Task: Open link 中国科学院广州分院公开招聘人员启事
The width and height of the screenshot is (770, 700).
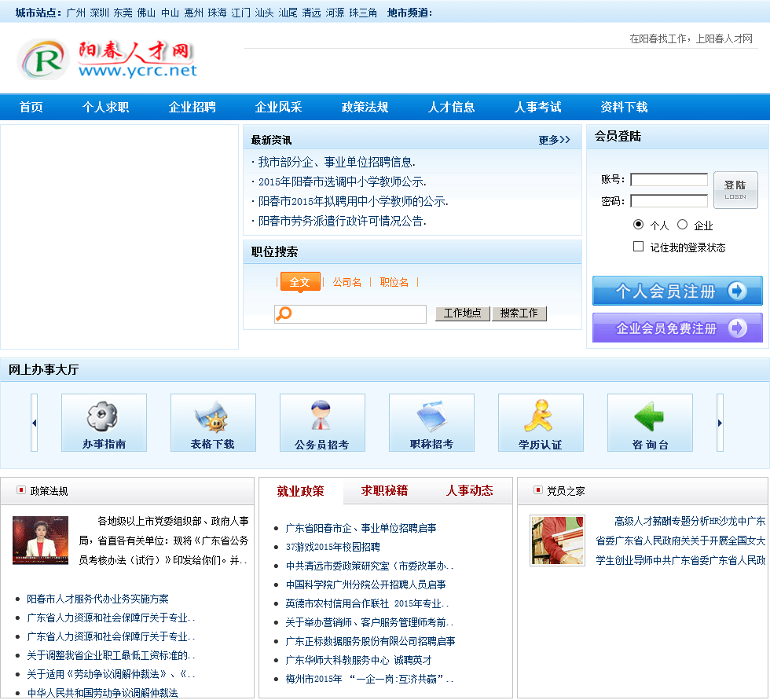Action: (366, 585)
